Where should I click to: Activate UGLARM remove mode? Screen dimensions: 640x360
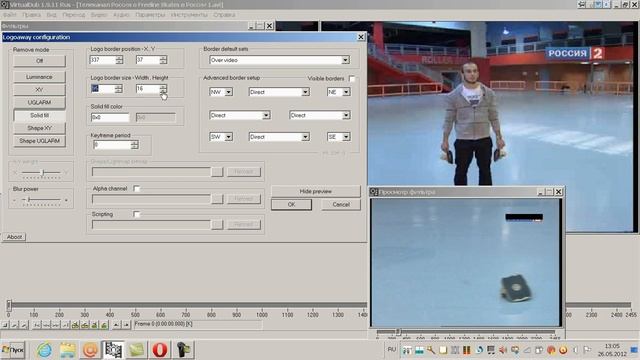coord(39,102)
